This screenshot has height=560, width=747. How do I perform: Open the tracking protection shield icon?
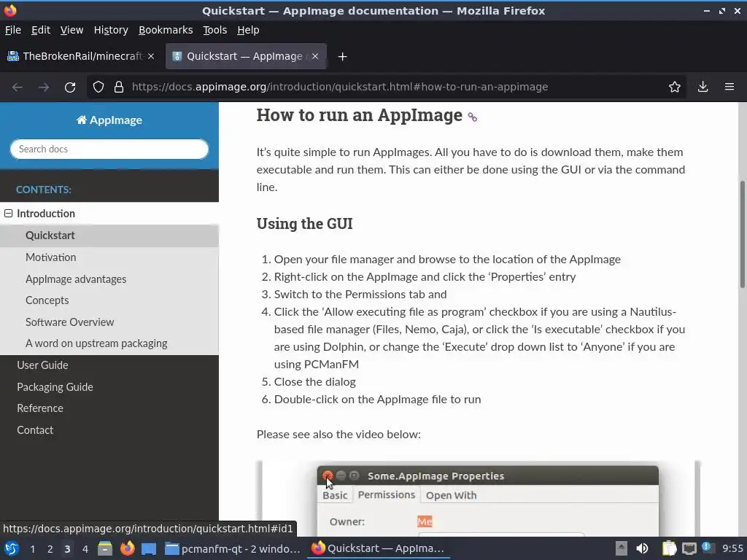point(98,87)
